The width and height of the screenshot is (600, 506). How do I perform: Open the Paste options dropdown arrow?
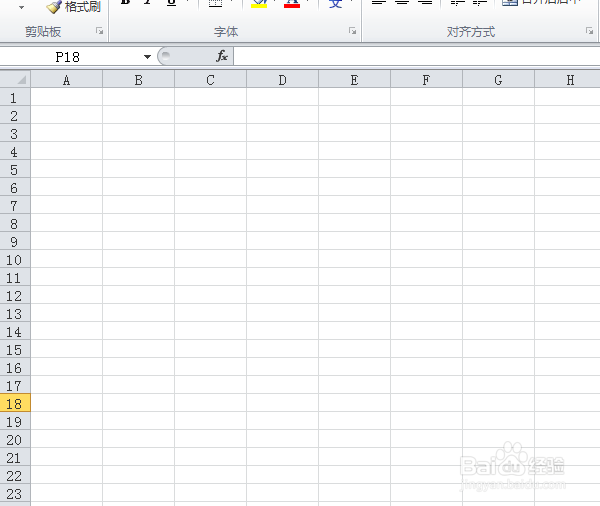point(21,7)
